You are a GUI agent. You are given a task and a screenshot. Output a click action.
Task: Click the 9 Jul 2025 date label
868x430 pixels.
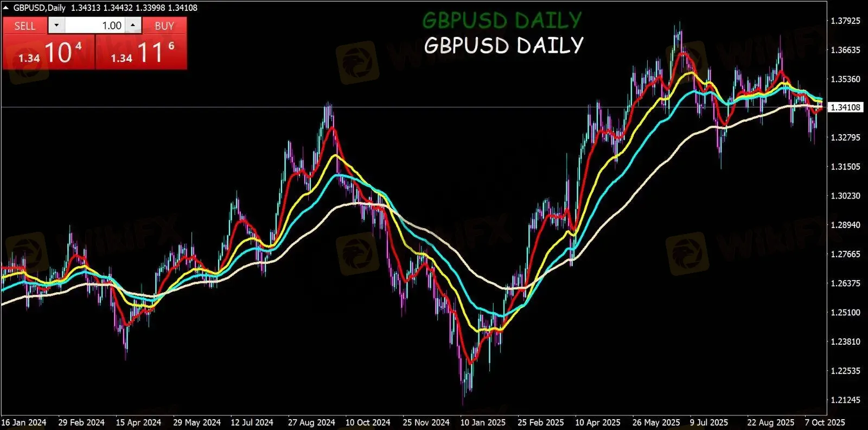(x=709, y=422)
